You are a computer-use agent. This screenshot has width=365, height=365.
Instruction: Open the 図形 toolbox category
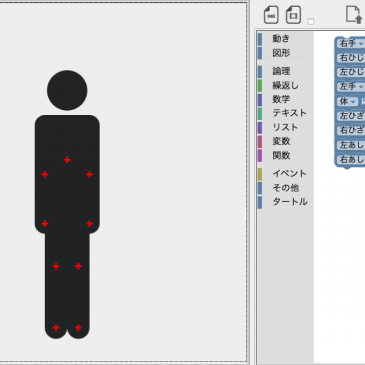[x=285, y=53]
